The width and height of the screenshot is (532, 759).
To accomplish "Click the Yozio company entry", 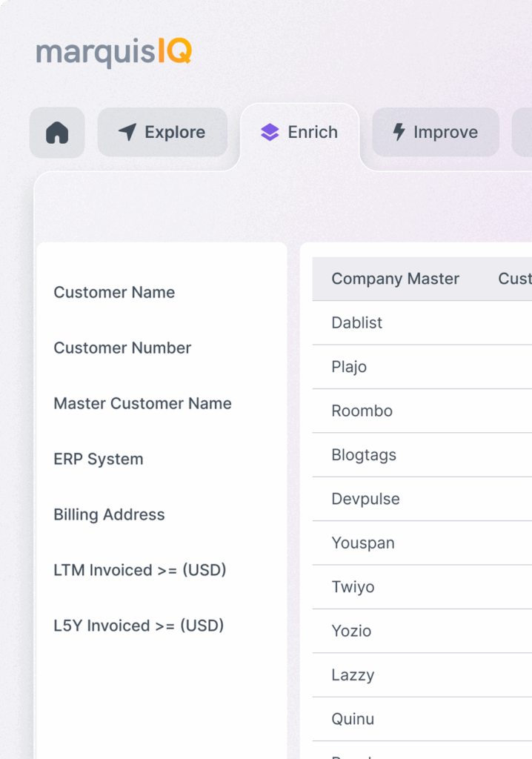I will pyautogui.click(x=351, y=631).
